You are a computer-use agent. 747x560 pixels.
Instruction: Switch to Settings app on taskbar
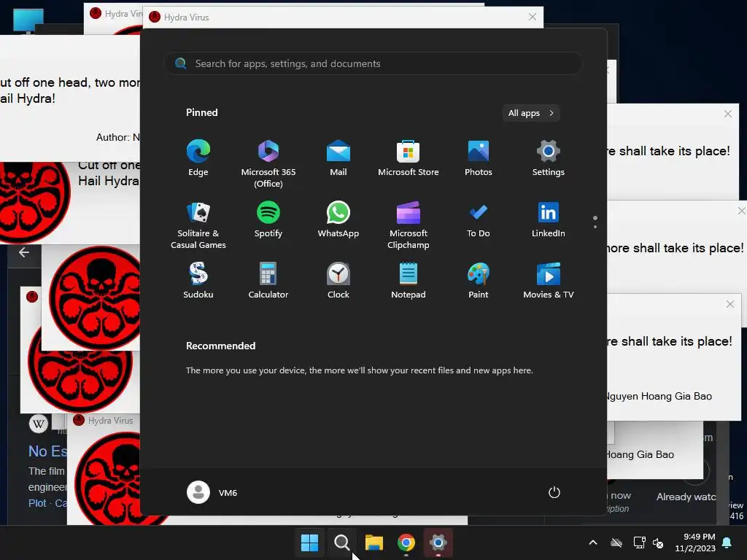(x=438, y=542)
